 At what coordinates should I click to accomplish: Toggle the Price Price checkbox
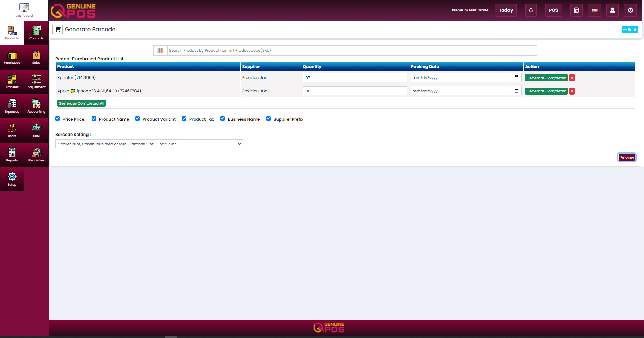coord(58,119)
